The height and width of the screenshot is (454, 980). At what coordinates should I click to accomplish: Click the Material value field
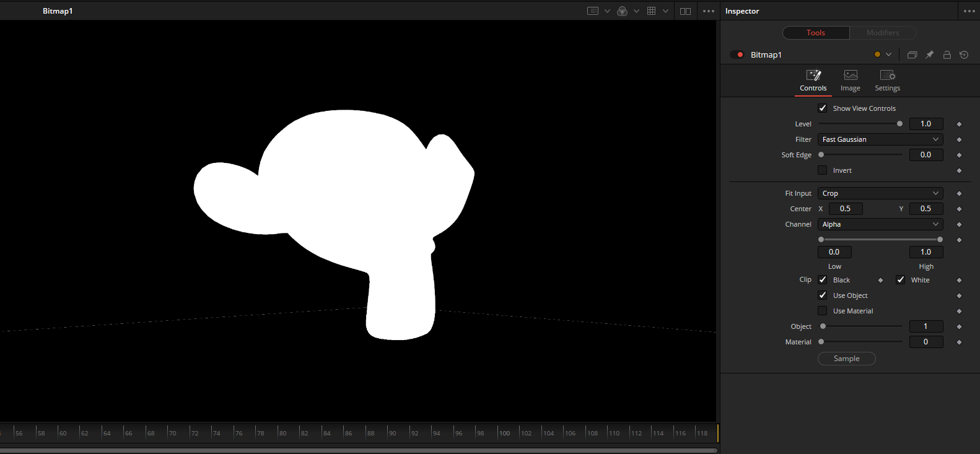click(926, 342)
